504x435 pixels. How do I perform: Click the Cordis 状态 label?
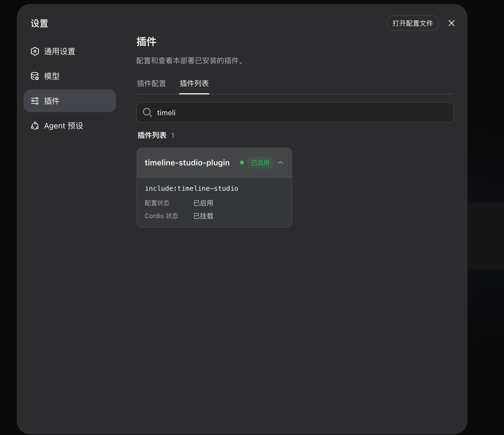coord(161,216)
